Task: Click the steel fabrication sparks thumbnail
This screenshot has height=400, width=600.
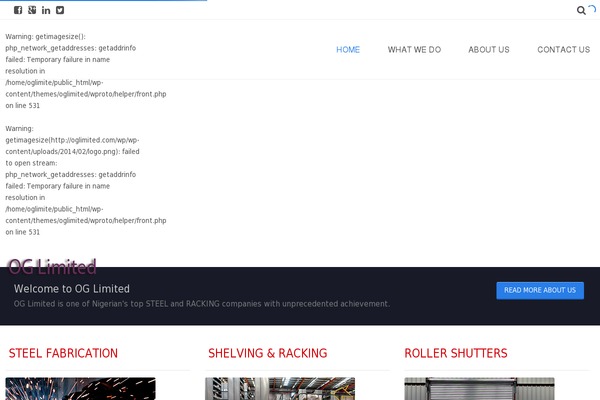Action: 80,389
